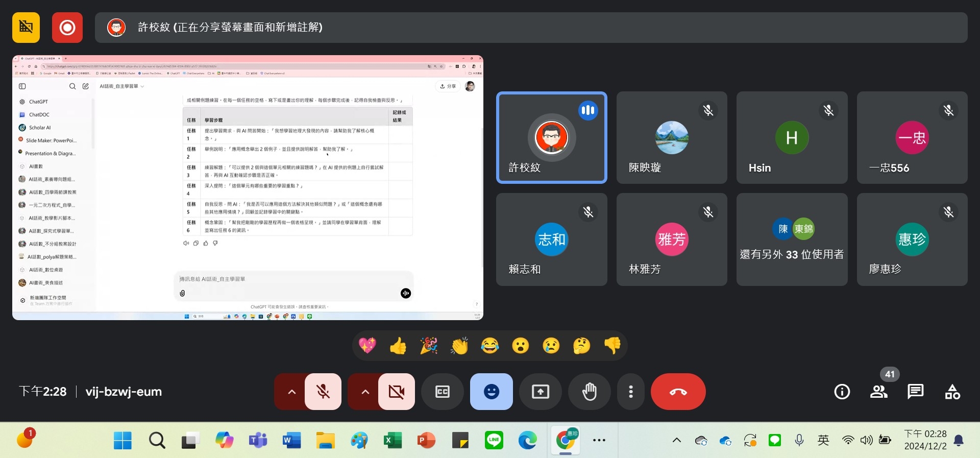Turn on the disabled camera button
Image resolution: width=980 pixels, height=458 pixels.
[x=397, y=392]
